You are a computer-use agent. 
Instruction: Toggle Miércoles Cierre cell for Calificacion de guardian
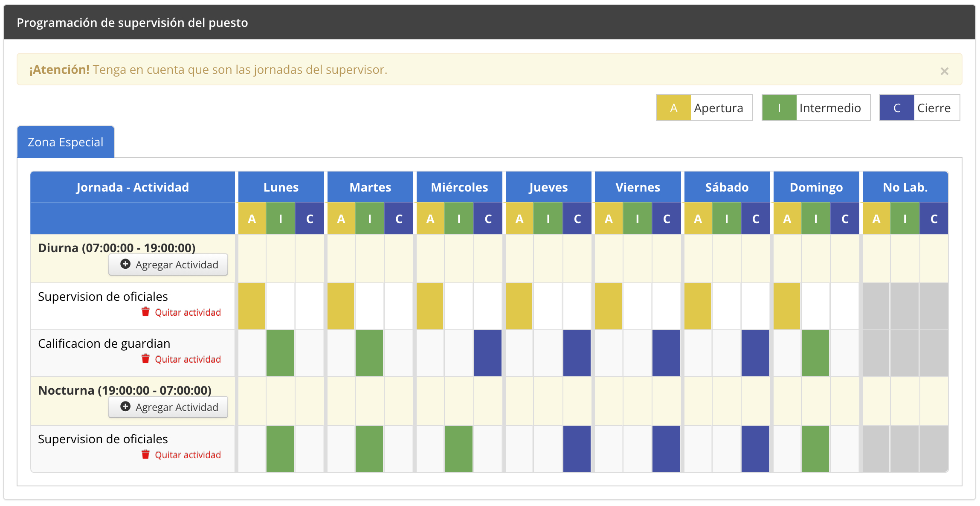coord(488,353)
